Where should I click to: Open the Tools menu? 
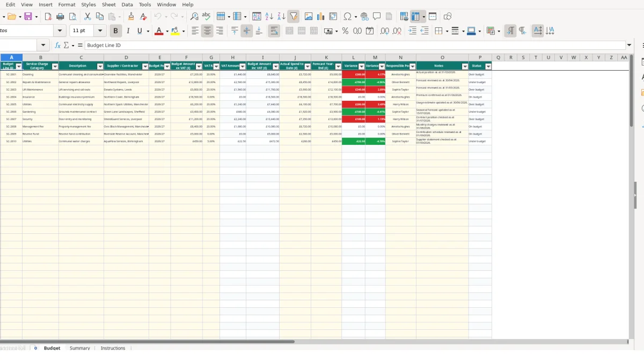(145, 4)
